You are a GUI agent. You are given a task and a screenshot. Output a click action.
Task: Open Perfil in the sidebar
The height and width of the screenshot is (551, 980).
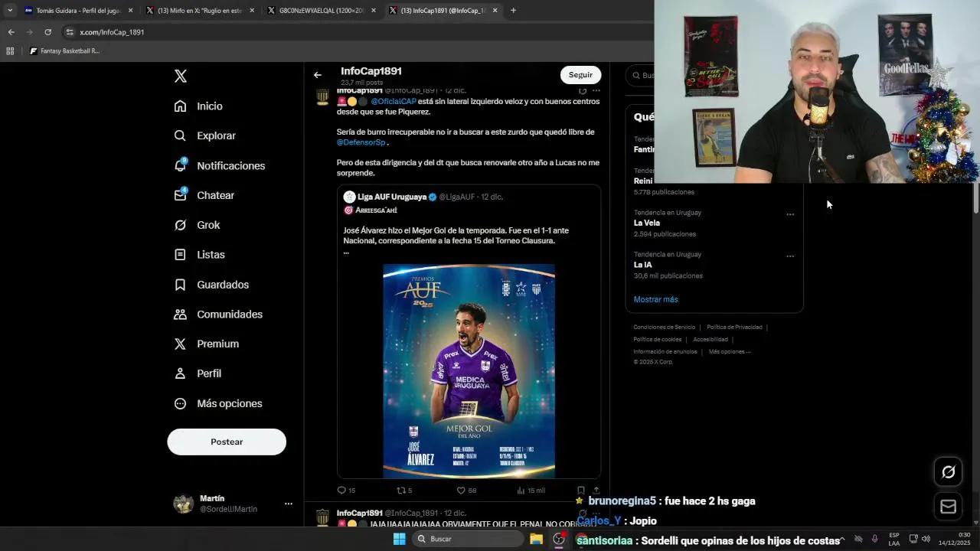tap(198, 373)
